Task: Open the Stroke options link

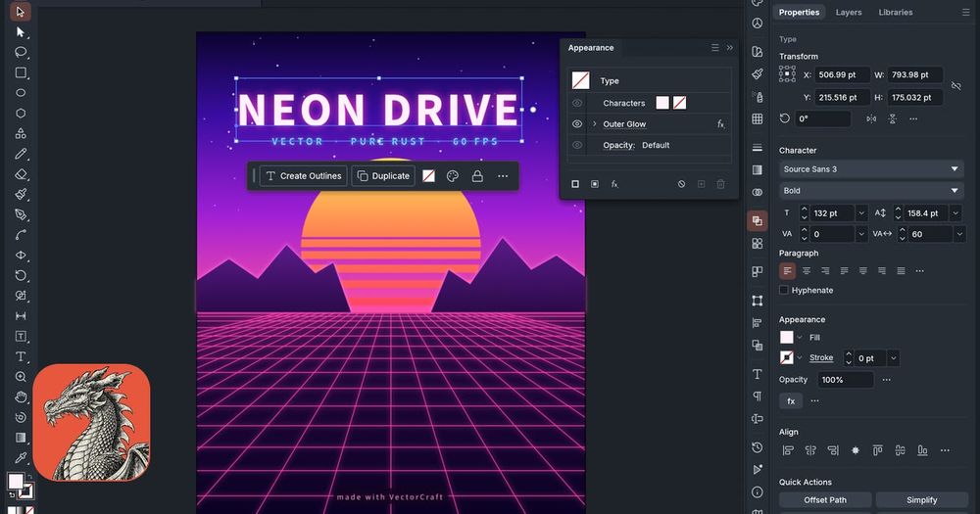Action: click(821, 358)
